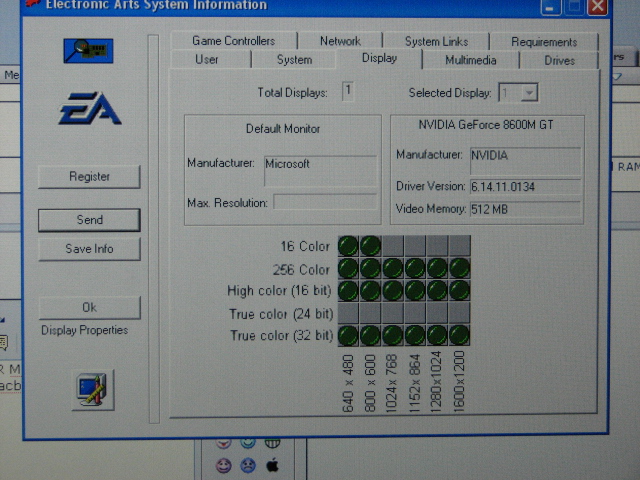Minimize the System Information window
Viewport: 640px width, 480px height.
[551, 7]
